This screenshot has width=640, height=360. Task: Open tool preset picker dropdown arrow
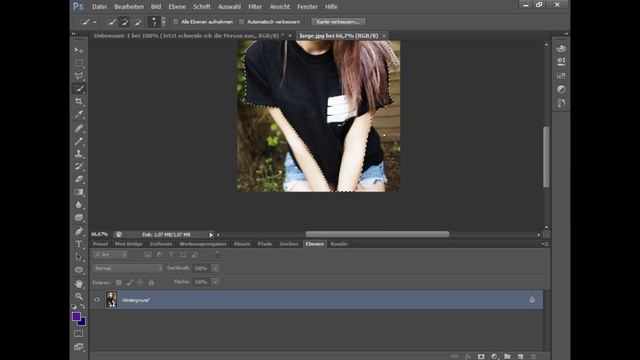tap(95, 22)
